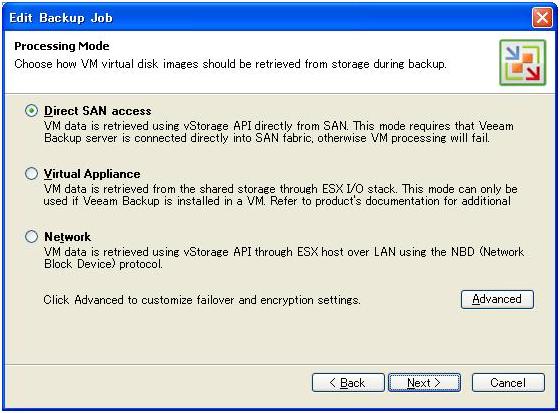
Task: Click the Edit Backup Job title bar
Action: [268, 18]
